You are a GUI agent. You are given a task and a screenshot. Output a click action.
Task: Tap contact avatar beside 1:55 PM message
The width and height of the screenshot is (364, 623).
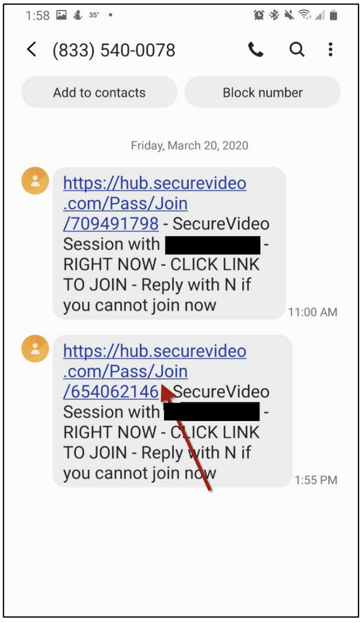[35, 349]
